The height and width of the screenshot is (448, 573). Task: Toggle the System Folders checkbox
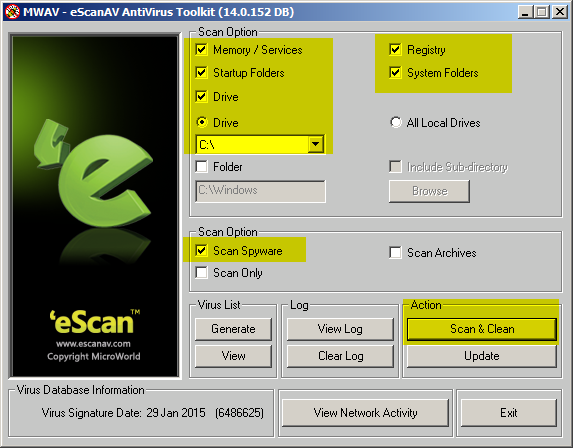[x=395, y=72]
